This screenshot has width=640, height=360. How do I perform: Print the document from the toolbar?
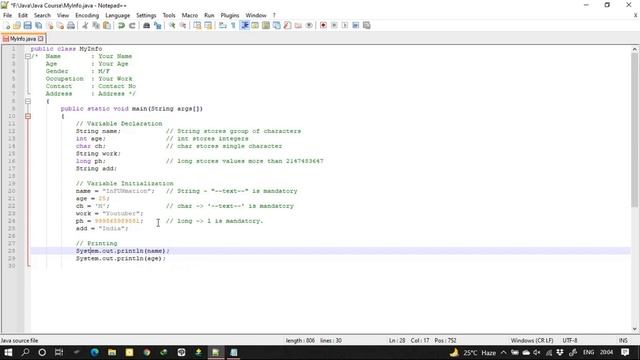(x=71, y=25)
